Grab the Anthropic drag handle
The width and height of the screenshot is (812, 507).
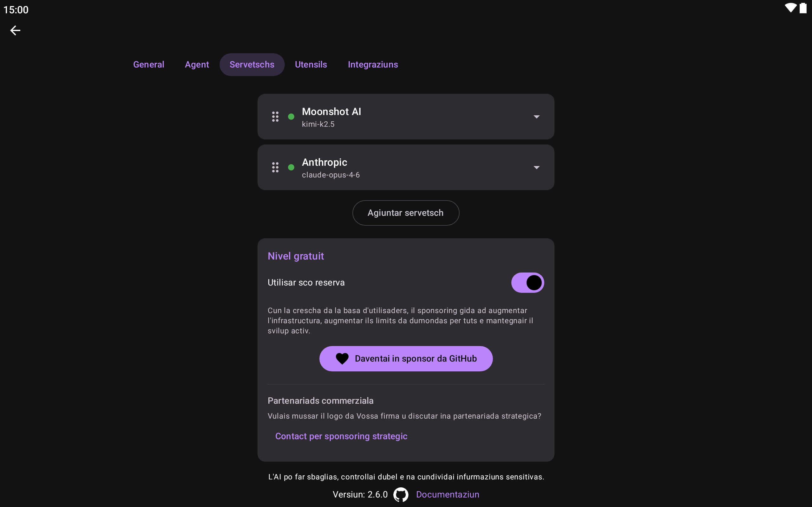(x=275, y=167)
